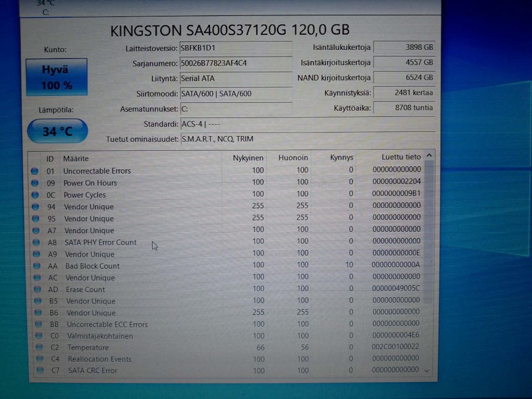This screenshot has width=532, height=399.
Task: Click the Käynnistyksiä value 2481 kertaa
Action: pos(404,93)
